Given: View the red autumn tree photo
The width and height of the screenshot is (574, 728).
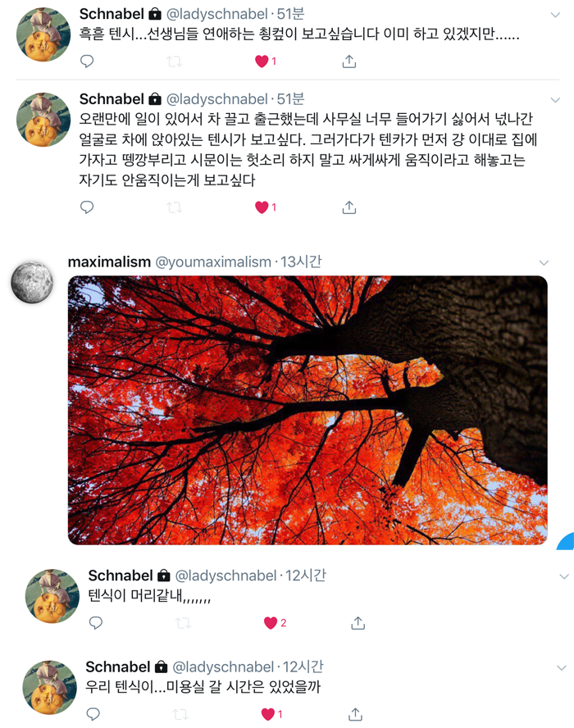Looking at the screenshot, I should click(x=307, y=410).
